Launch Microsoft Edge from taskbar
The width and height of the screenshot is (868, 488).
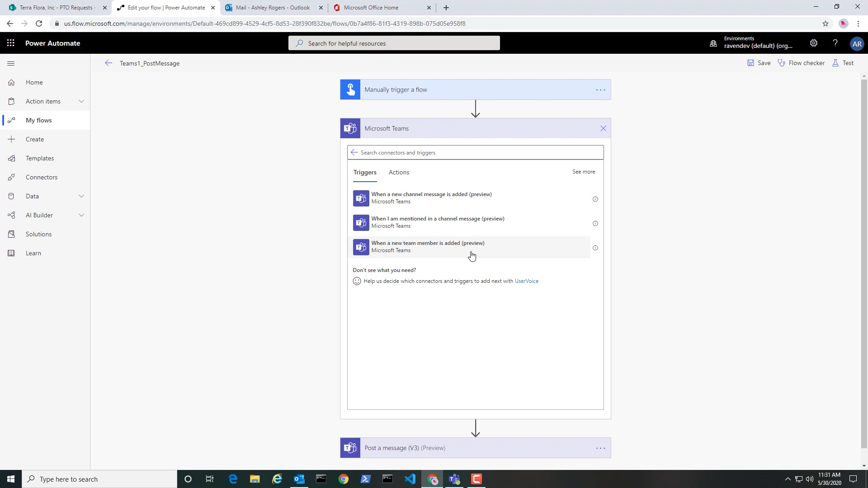pos(233,479)
